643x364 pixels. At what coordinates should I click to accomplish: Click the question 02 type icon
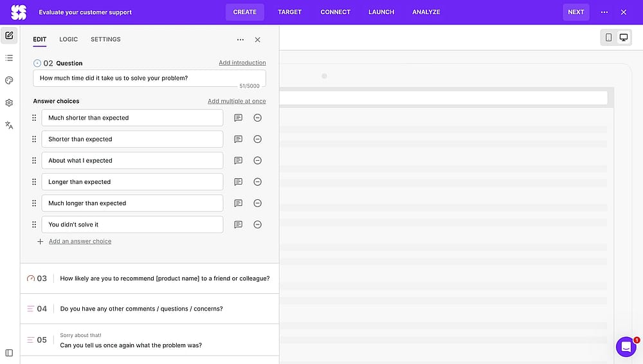tap(37, 63)
